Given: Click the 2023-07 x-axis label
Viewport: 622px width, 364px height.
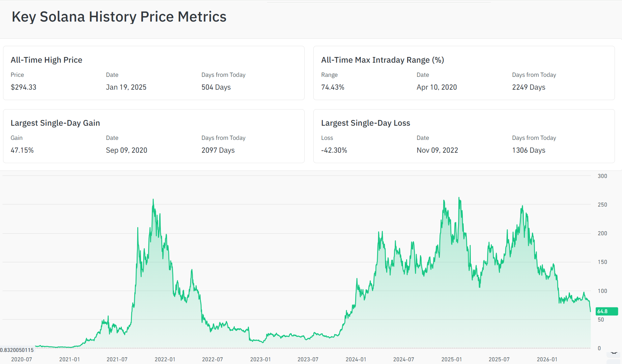Looking at the screenshot, I should tap(308, 360).
